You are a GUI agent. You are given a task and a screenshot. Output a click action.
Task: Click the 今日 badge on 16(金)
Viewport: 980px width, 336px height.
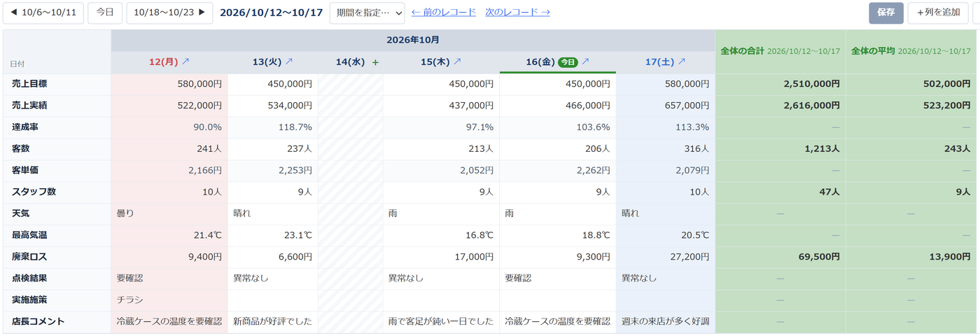567,62
